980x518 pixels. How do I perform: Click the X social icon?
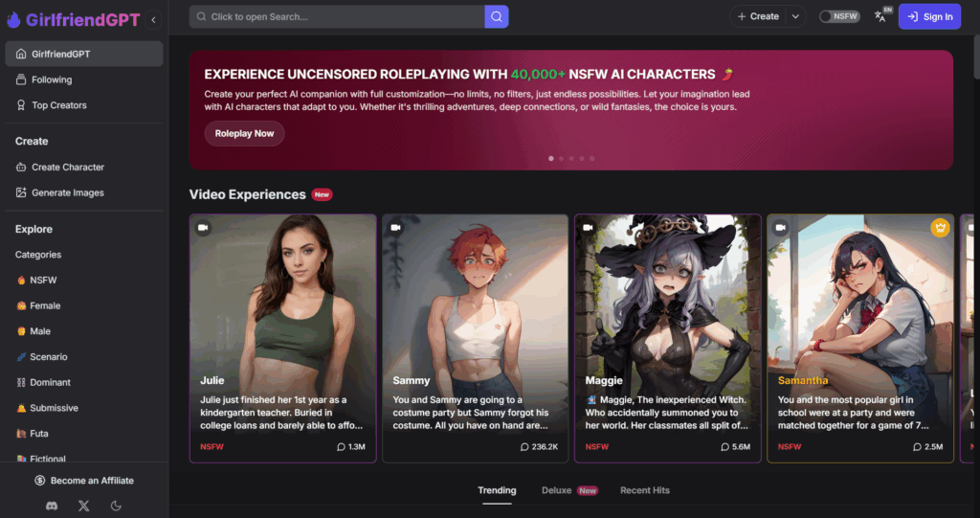pos(83,505)
